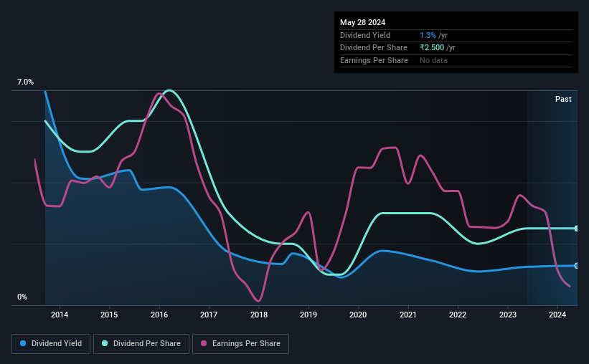This screenshot has height=364, width=589.
Task: Click the pink Earnings Per Share legend dot
Action: click(204, 343)
